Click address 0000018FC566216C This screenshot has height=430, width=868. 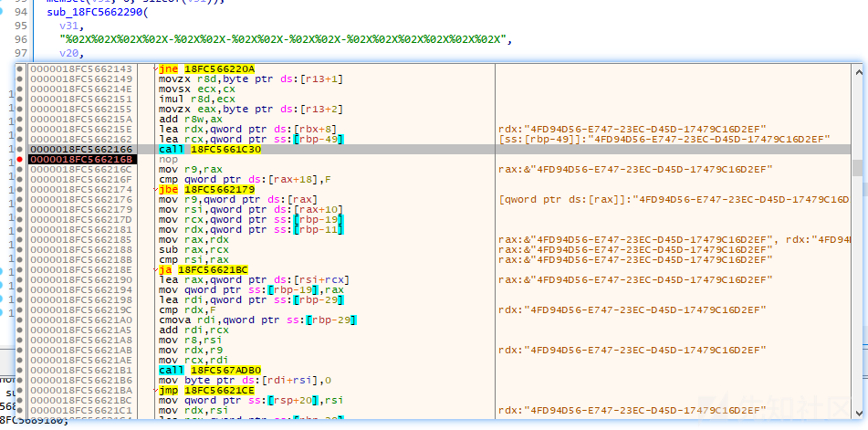tap(81, 170)
